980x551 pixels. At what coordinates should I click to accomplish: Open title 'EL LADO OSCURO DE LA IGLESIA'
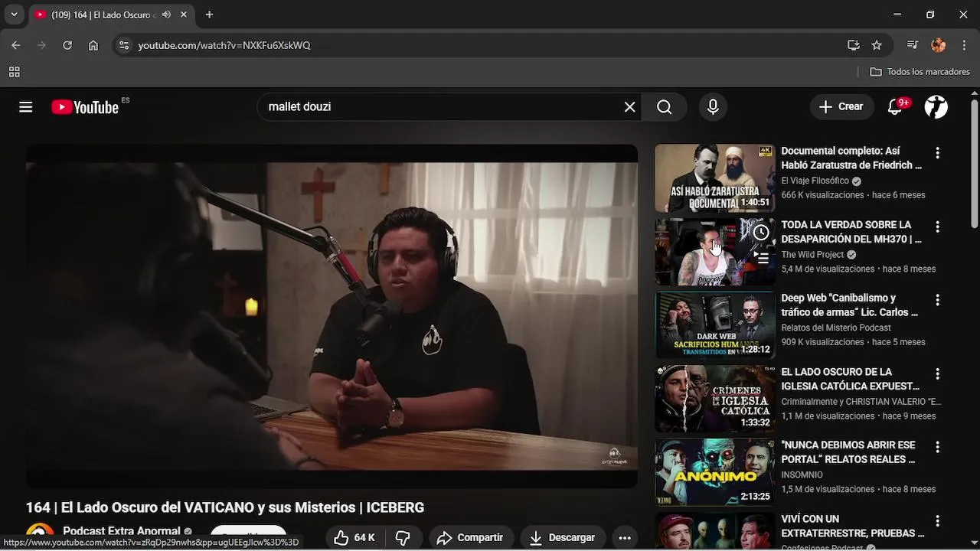point(851,379)
